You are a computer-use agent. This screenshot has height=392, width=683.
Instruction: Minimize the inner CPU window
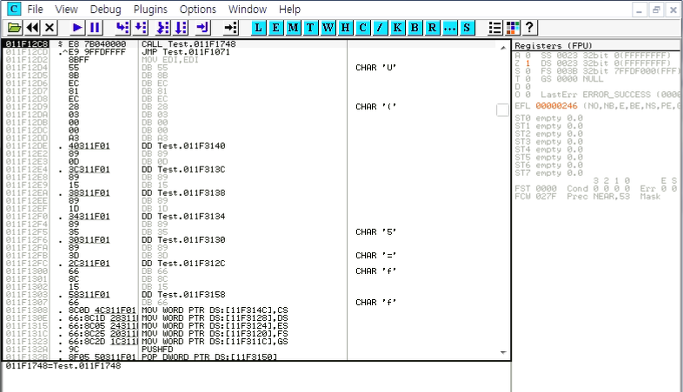(x=639, y=10)
